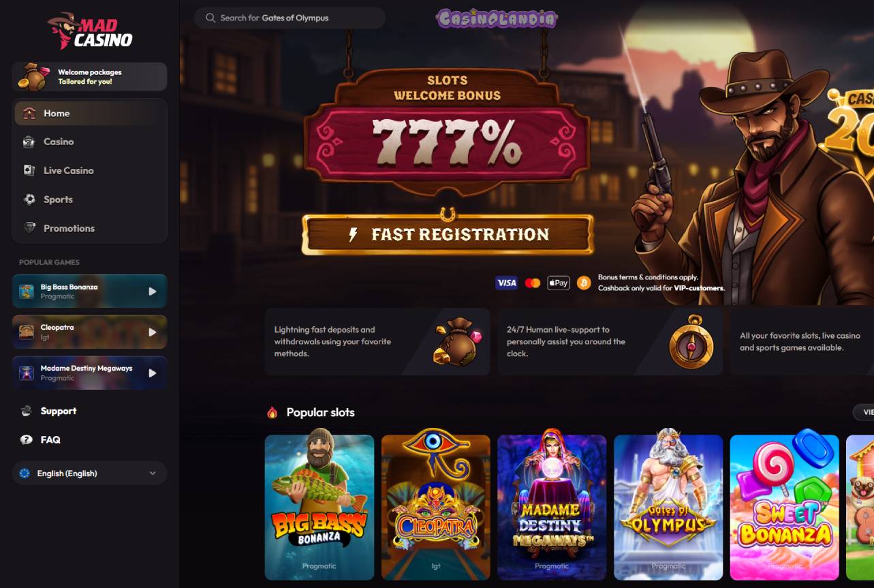874x588 pixels.
Task: Click the Mad Casino logo
Action: pos(90,31)
